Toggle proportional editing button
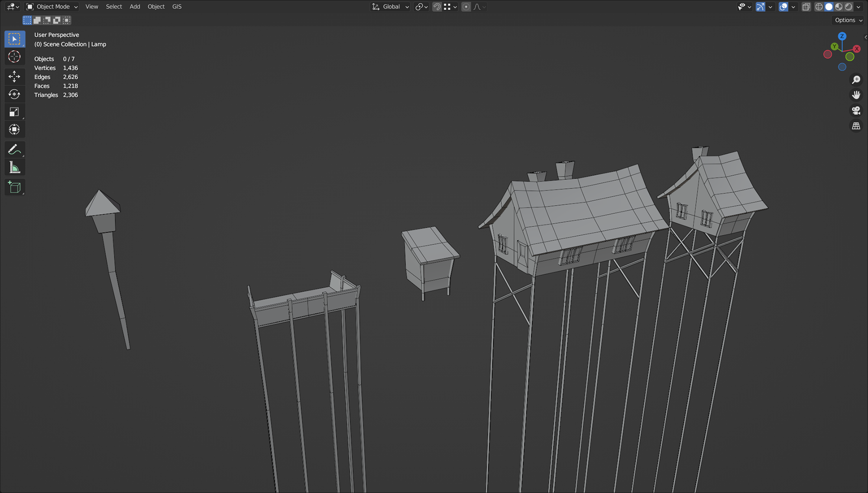 coord(466,7)
